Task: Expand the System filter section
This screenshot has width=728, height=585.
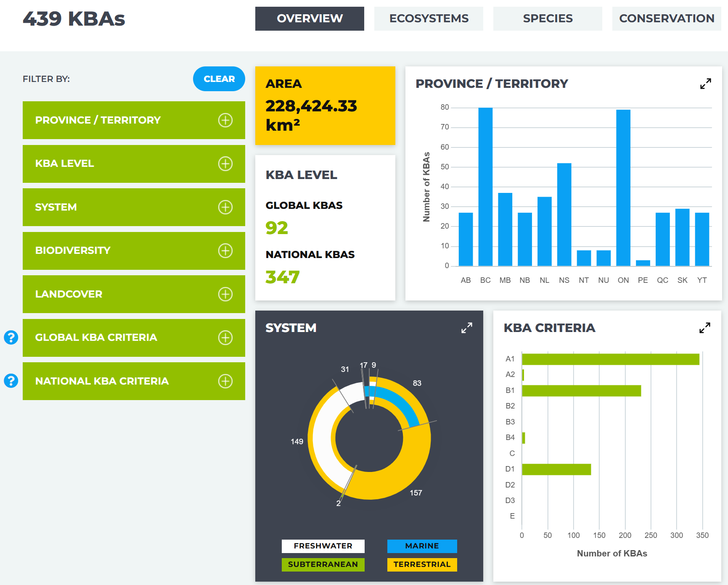Action: [134, 207]
